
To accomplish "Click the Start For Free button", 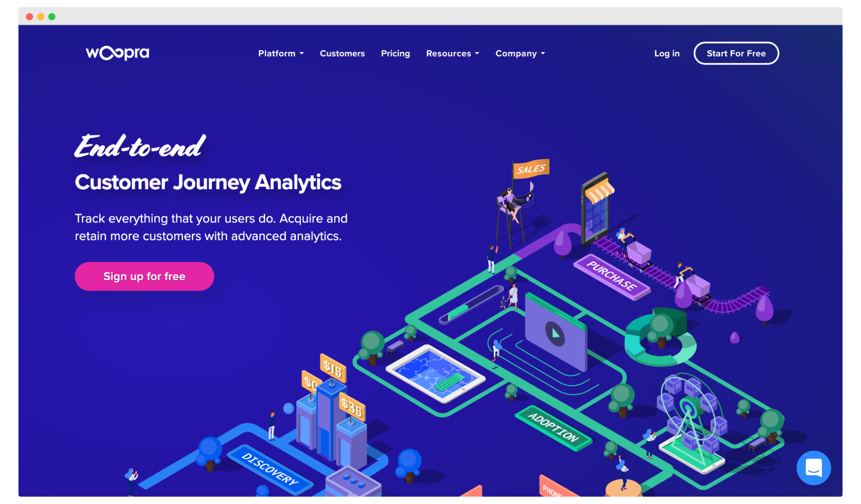I will [736, 53].
